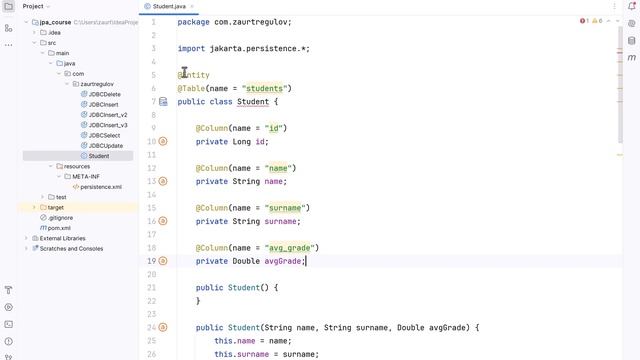Show more tool windows ellipsis
Screen dimensions: 640x360
[8, 45]
